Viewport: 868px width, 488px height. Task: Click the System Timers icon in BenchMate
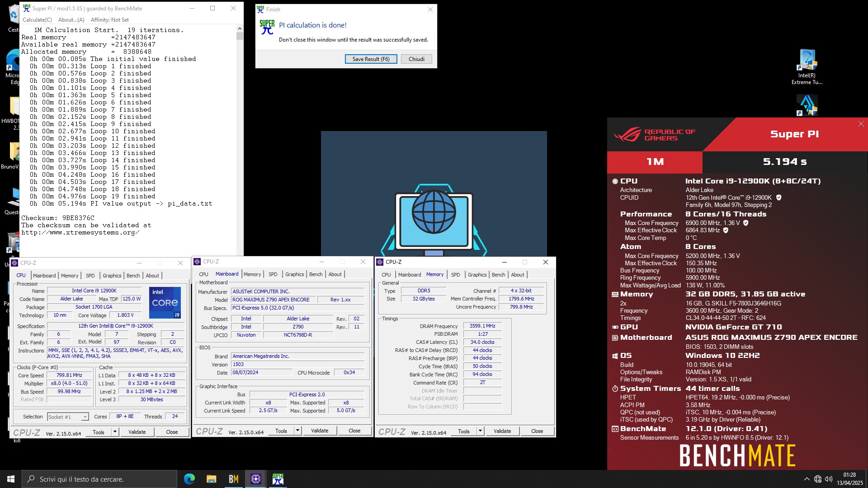[x=615, y=389]
